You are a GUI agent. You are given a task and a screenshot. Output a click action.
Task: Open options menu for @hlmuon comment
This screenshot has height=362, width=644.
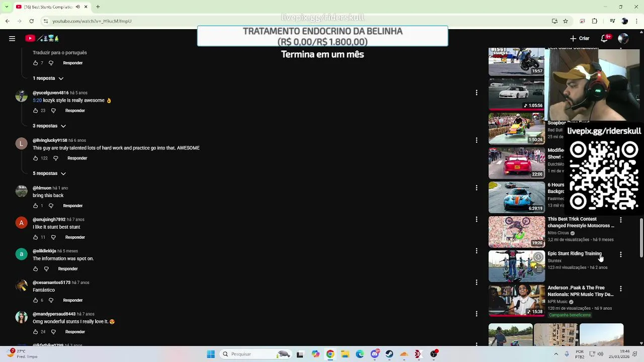476,188
